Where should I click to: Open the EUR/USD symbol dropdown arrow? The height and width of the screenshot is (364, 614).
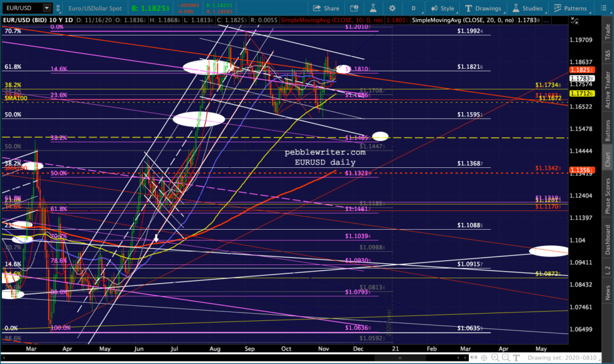47,8
